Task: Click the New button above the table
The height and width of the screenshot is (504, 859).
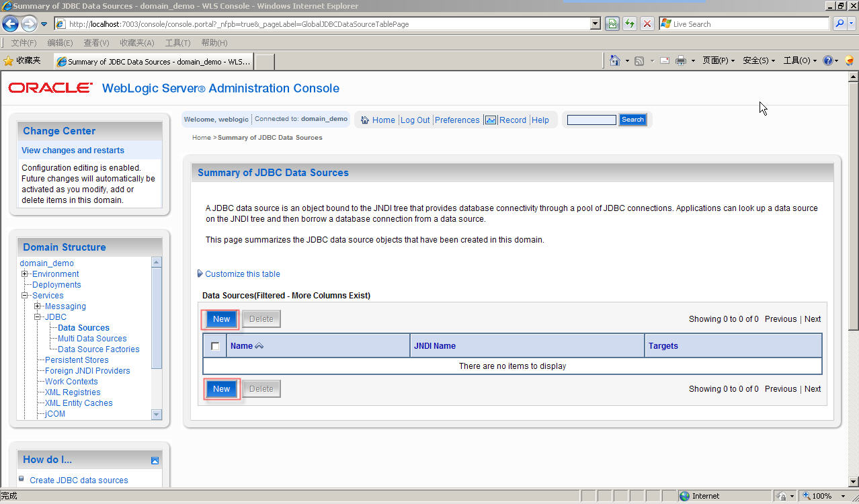Action: (x=222, y=319)
